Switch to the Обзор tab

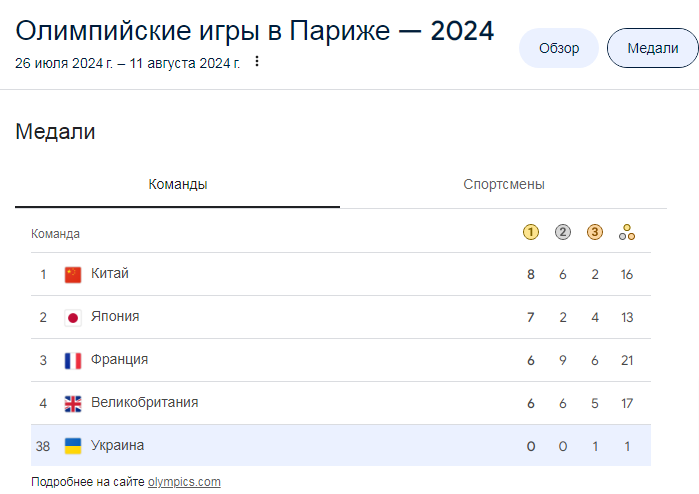point(559,48)
